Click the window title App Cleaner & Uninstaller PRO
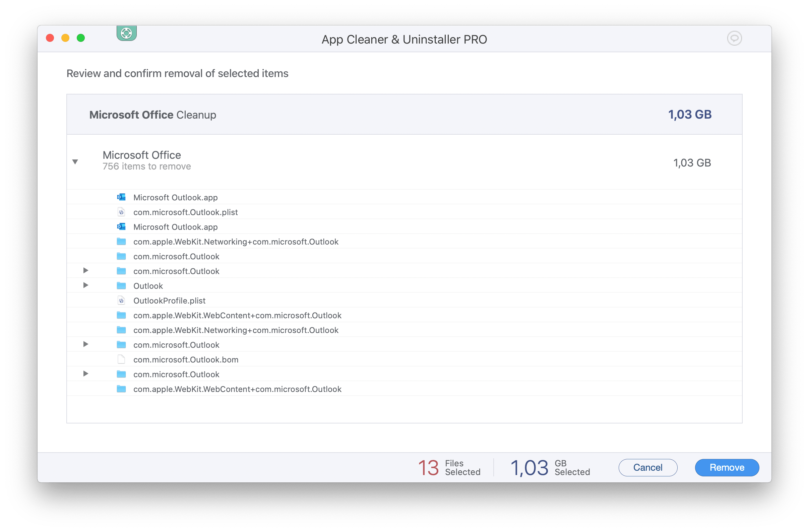The width and height of the screenshot is (809, 532). coord(404,40)
